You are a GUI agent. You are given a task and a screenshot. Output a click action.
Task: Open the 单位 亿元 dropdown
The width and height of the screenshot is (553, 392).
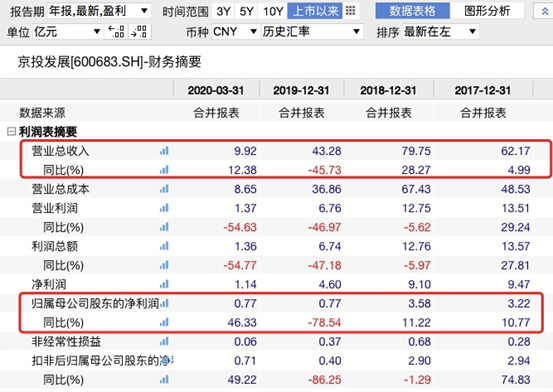click(x=68, y=32)
